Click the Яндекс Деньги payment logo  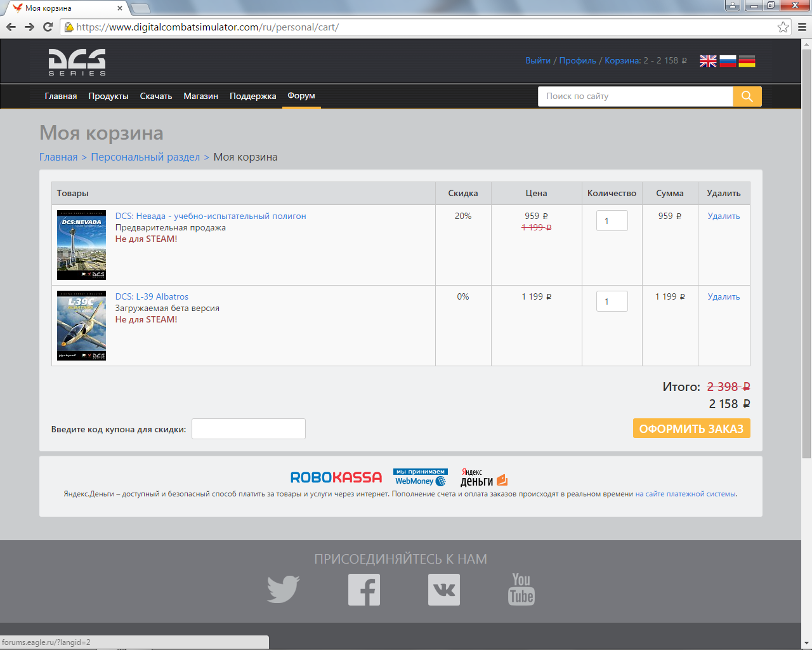(x=484, y=477)
